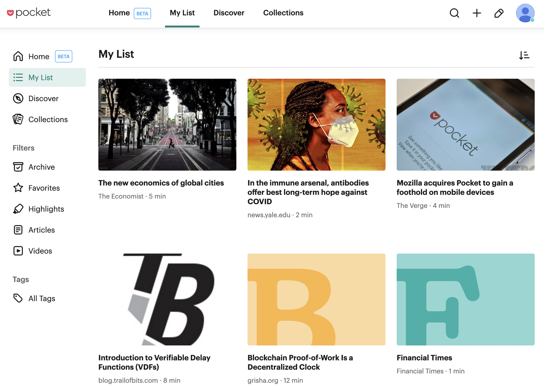This screenshot has width=544, height=392.
Task: Click the My List icon in sidebar
Action: click(18, 77)
